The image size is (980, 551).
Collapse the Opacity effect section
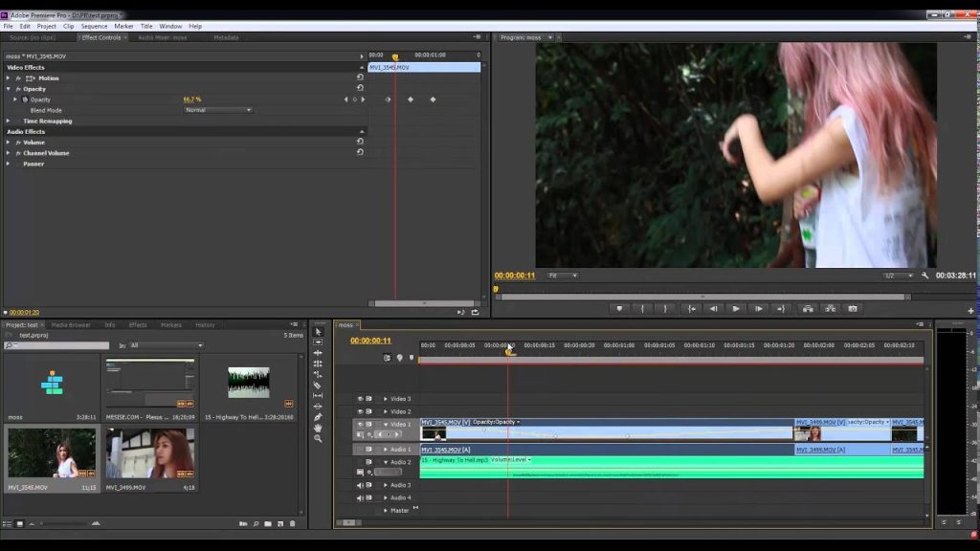pyautogui.click(x=8, y=89)
